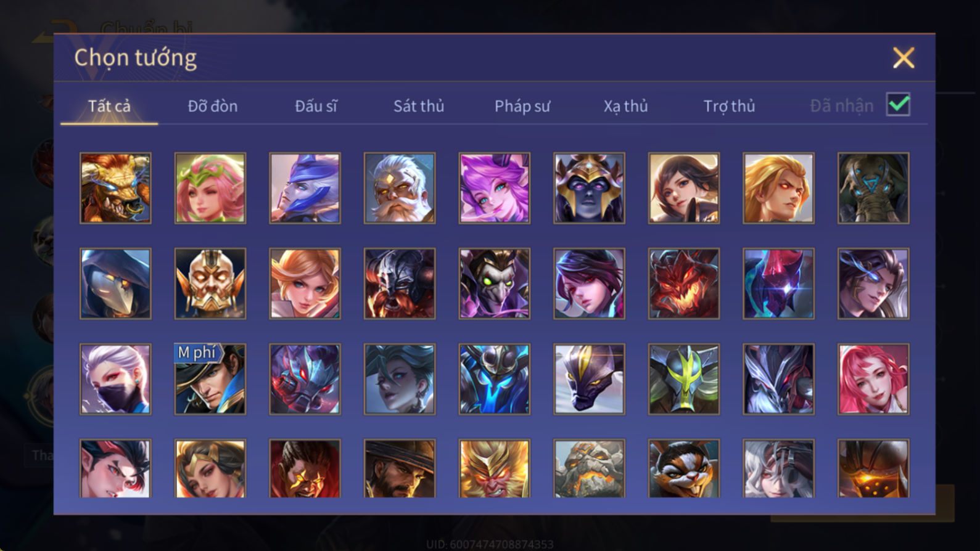
Task: Open the Đấu sĩ tab
Action: click(x=316, y=106)
